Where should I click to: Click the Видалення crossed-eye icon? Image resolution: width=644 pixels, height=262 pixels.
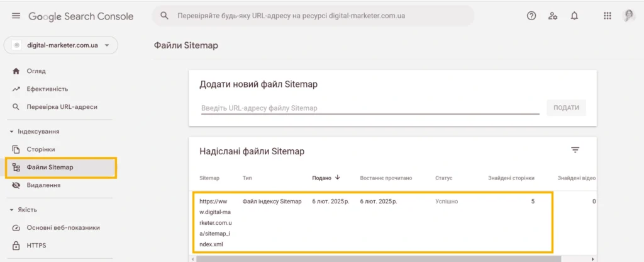(x=16, y=186)
